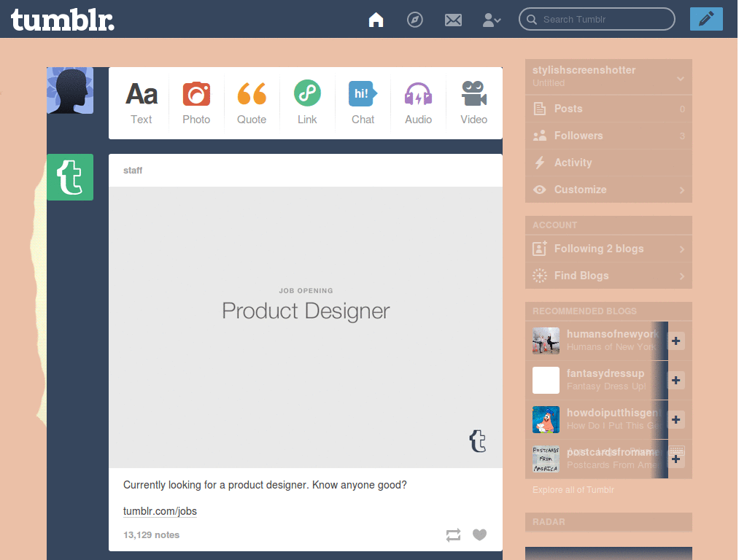Open your silhouette avatar
This screenshot has height=560, width=747.
70,90
